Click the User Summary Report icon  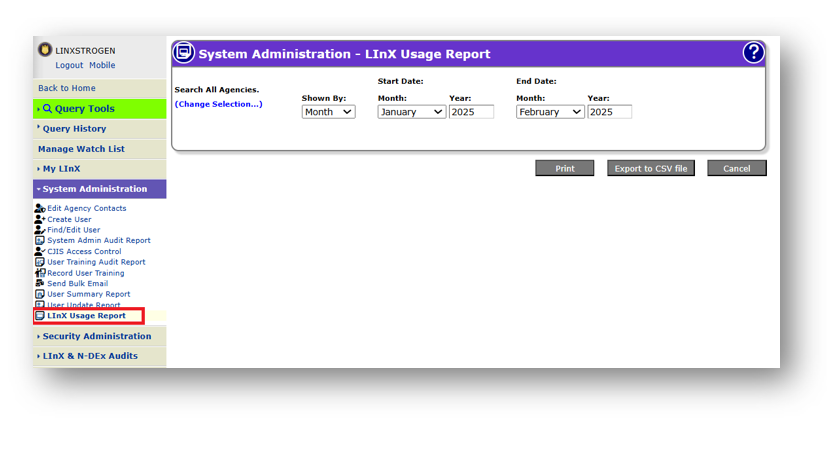(x=40, y=294)
